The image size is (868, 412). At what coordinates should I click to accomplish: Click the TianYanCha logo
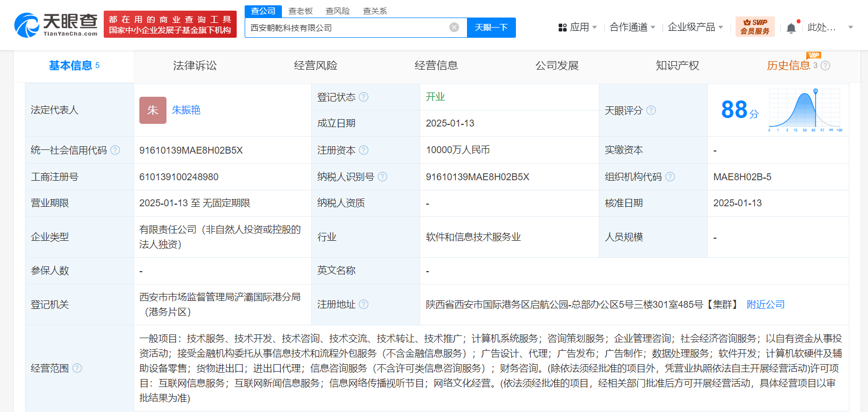56,24
